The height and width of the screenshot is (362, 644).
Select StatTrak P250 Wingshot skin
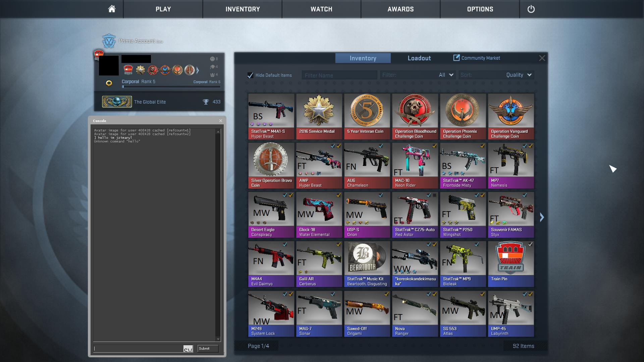[463, 215]
